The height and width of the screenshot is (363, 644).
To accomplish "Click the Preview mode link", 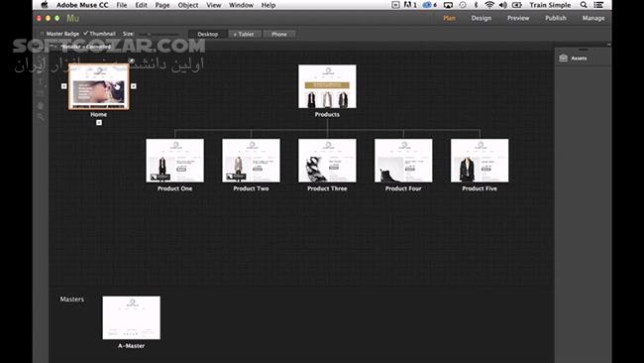I will [518, 18].
